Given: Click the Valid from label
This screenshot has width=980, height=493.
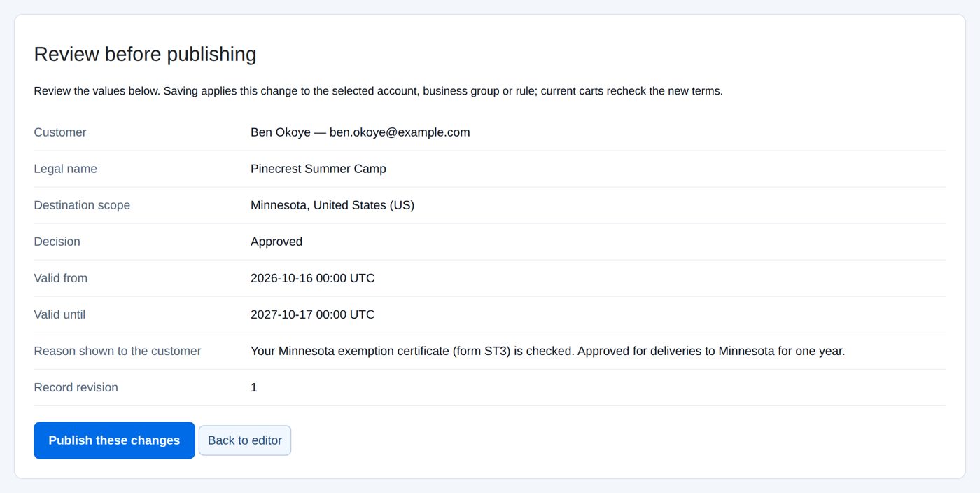Looking at the screenshot, I should 61,278.
